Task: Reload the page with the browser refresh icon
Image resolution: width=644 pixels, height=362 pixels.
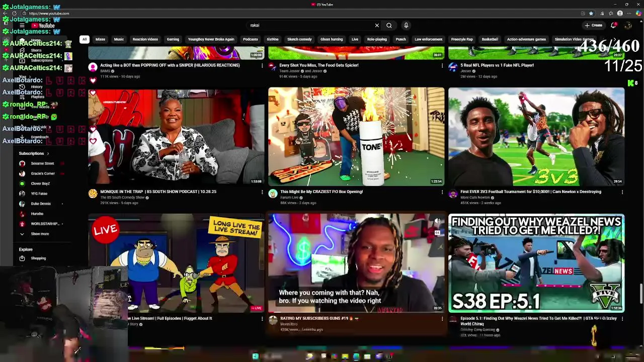Action: 14,14
